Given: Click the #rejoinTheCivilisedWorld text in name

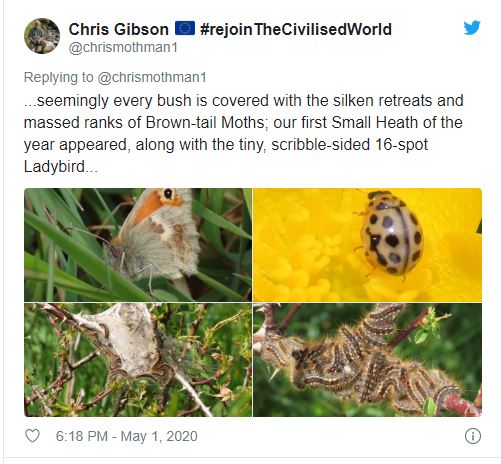Looking at the screenshot, I should coord(296,29).
